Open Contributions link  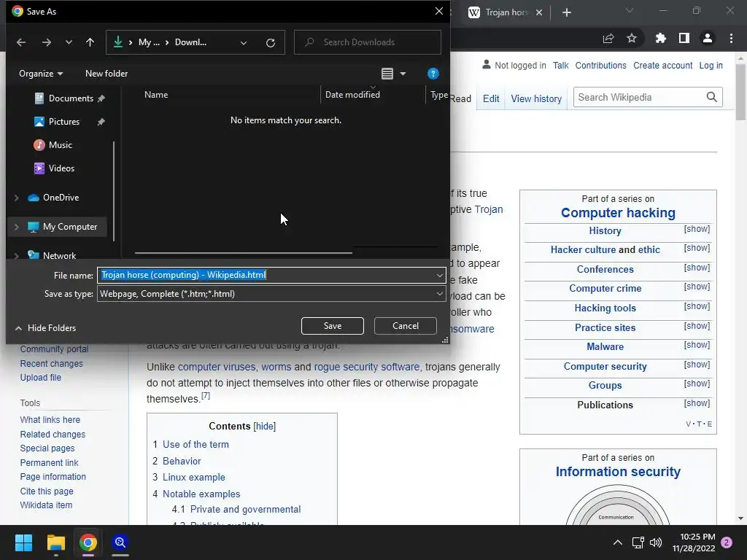(x=601, y=66)
